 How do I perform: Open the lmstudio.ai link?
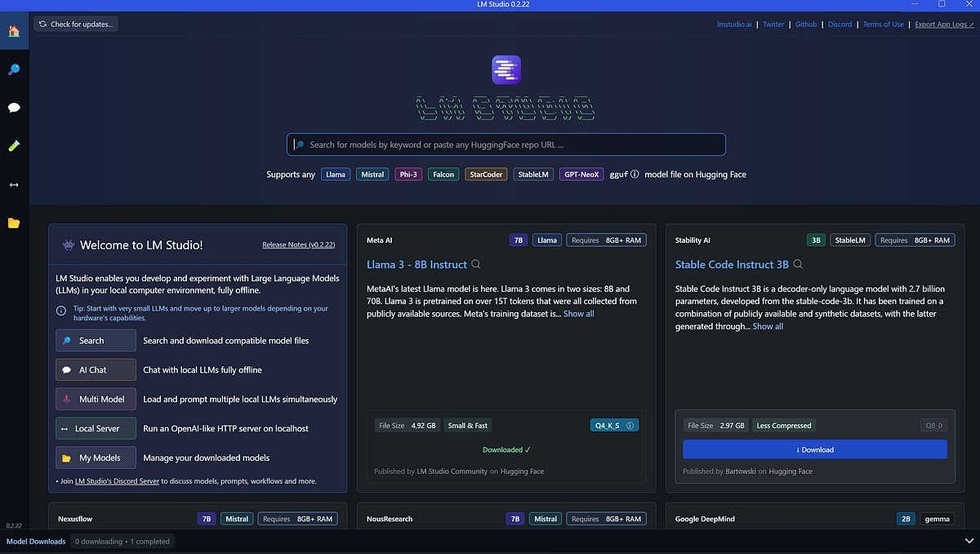[x=734, y=25]
